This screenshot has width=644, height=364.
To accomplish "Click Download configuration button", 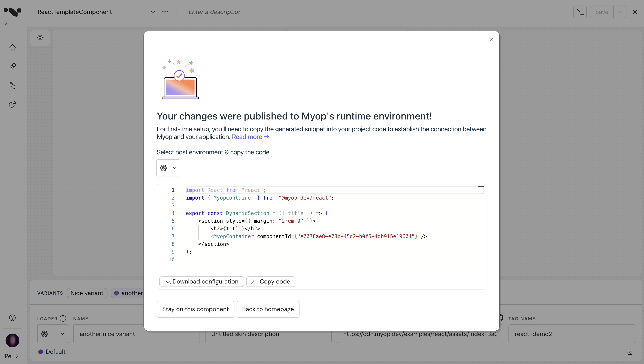I will point(201,281).
